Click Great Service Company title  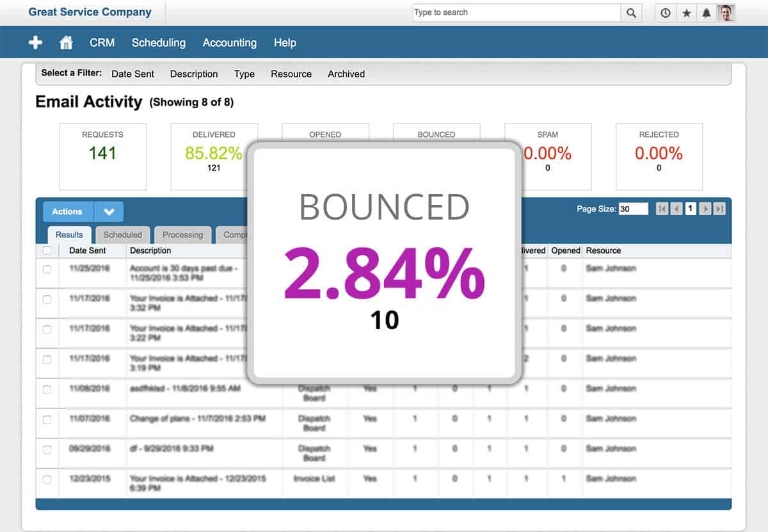pyautogui.click(x=90, y=12)
